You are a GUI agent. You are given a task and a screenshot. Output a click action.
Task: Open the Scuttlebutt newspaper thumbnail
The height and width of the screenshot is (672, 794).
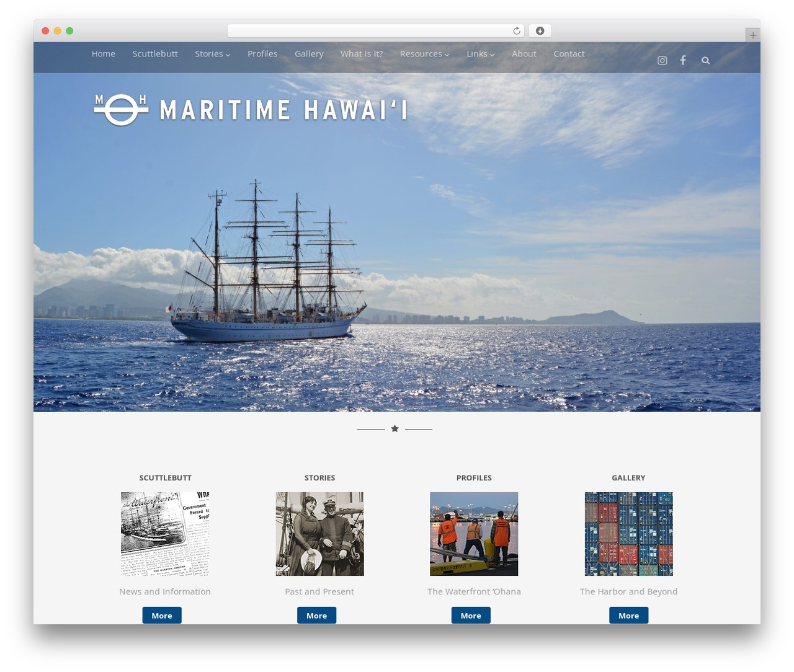tap(165, 534)
